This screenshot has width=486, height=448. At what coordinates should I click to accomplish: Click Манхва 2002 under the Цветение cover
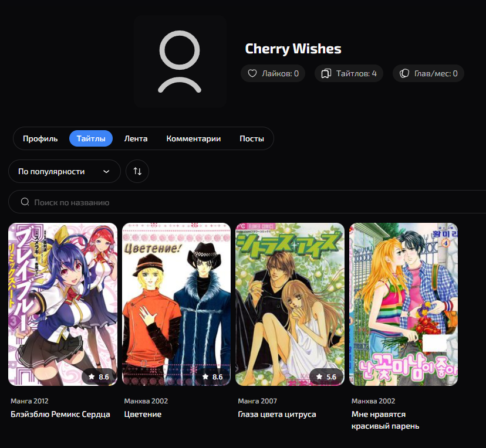click(146, 401)
